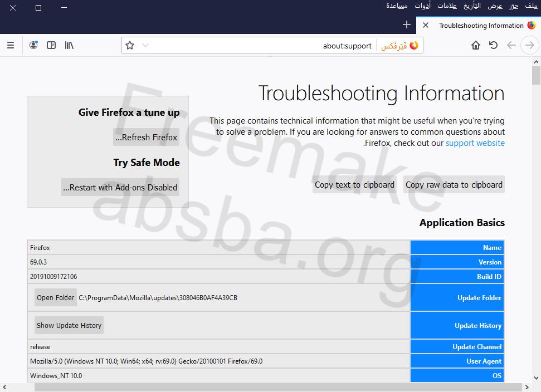The image size is (541, 392).
Task: Bookmark this page with the star icon
Action: [130, 45]
